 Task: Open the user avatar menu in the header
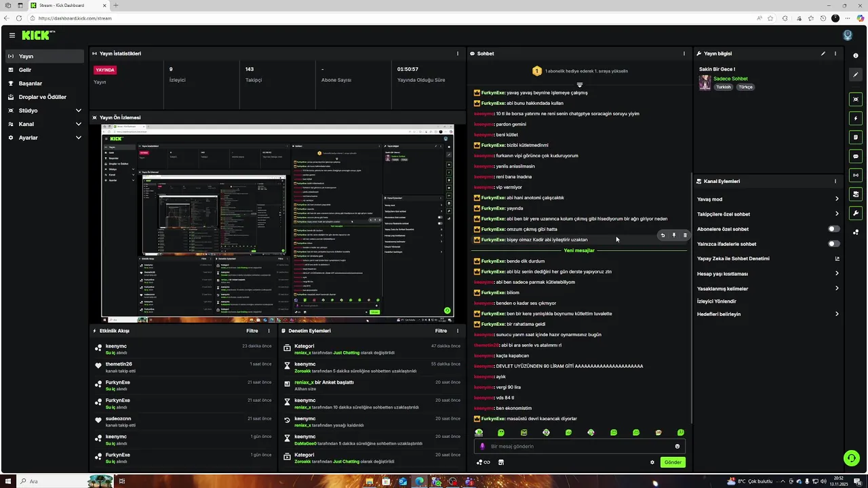tap(847, 35)
